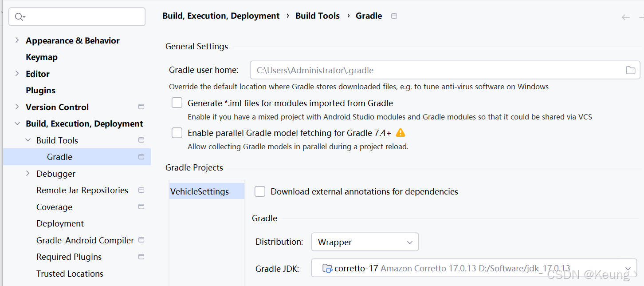Click project-level icon next to Coverage

tap(141, 207)
